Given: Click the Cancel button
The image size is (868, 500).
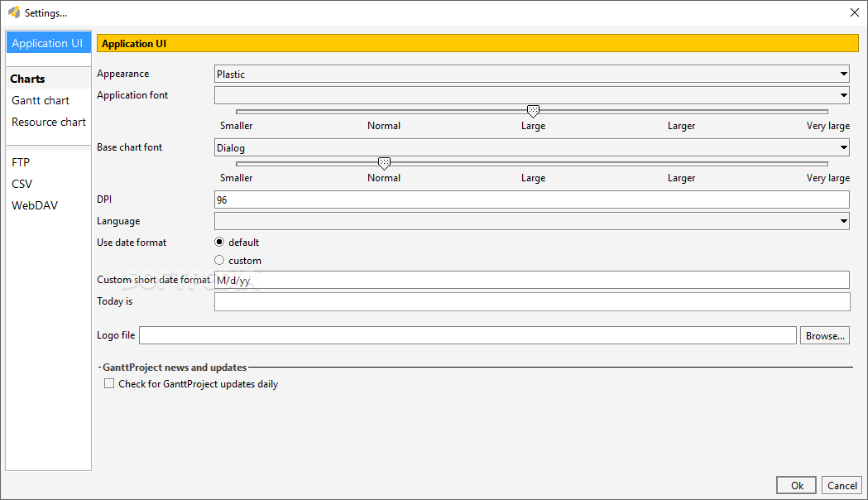Looking at the screenshot, I should coord(842,485).
